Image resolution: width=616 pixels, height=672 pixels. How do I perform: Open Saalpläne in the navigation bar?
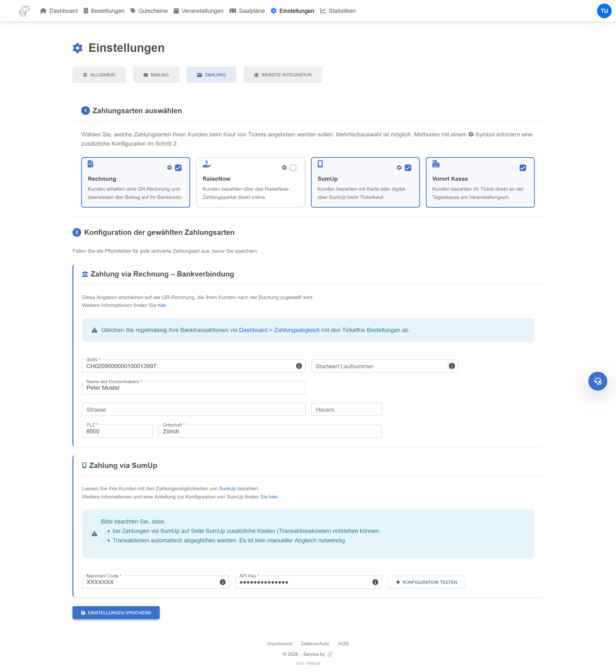tap(247, 11)
